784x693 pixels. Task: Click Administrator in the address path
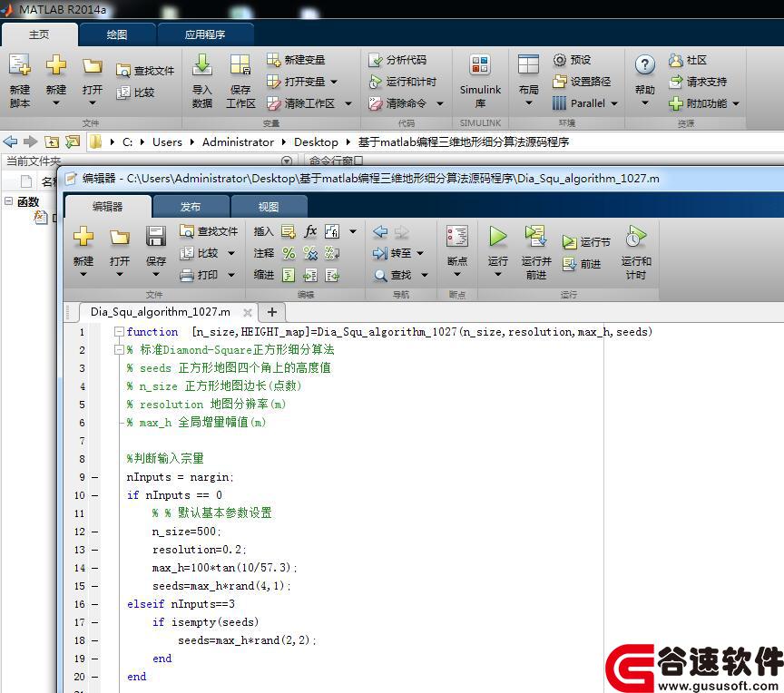[x=238, y=142]
